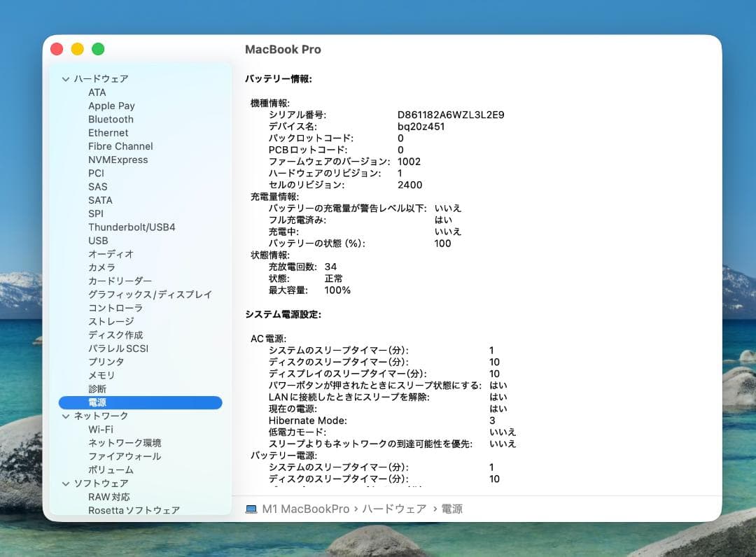Click ハードウェア in the path bar
Screen dimensions: 756x557
394,509
